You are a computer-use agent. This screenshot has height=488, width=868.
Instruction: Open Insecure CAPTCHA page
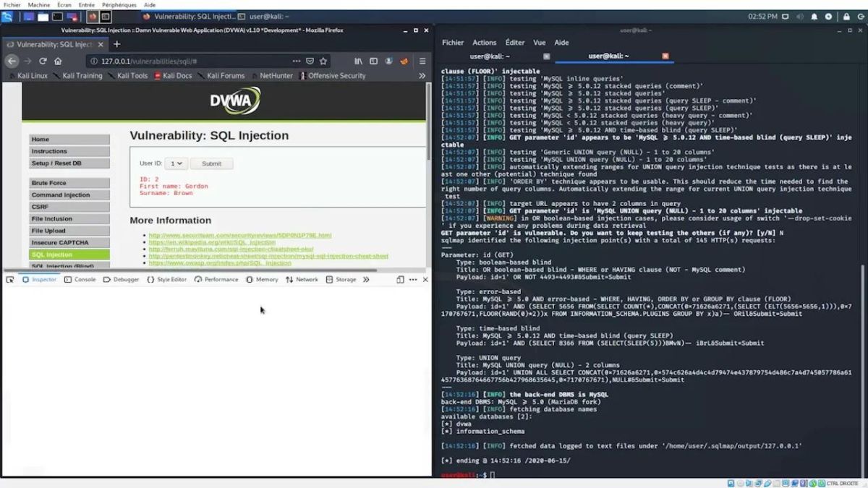[69, 243]
